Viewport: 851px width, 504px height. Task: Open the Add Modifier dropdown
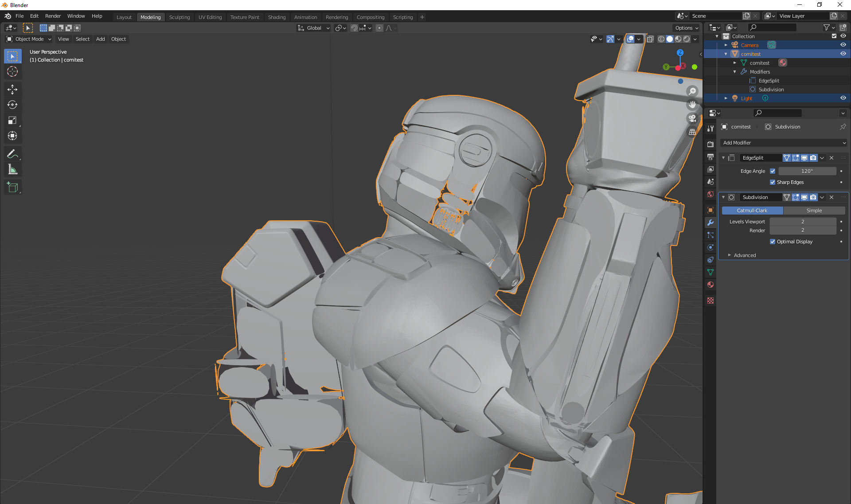[x=784, y=143]
